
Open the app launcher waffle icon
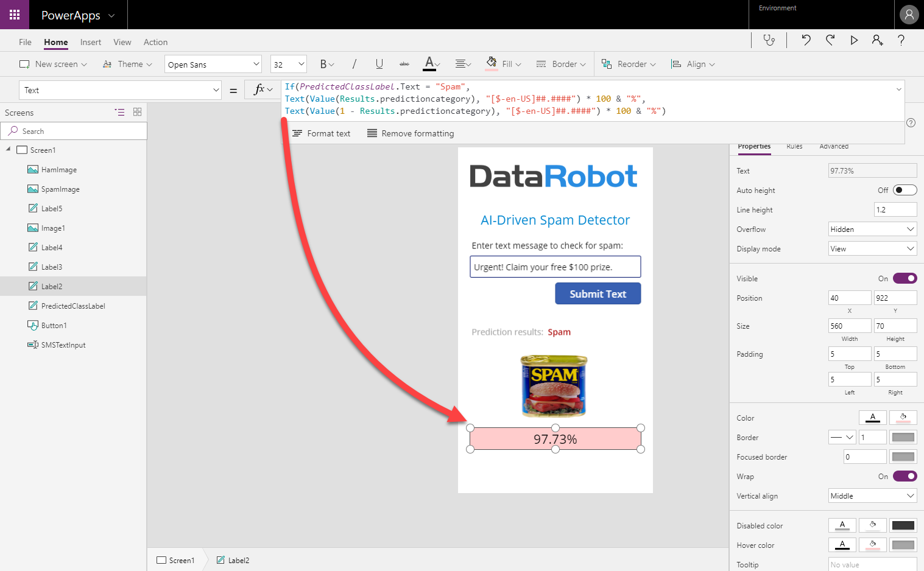point(15,15)
